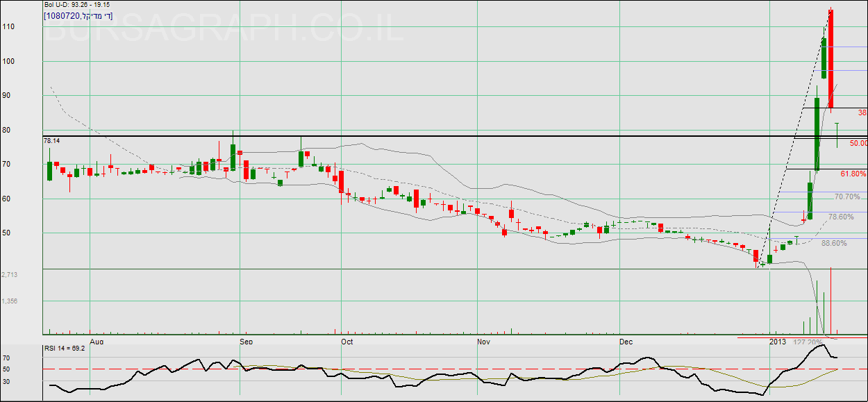Image resolution: width=868 pixels, height=402 pixels.
Task: Click the RSI 70 level label
Action: point(6,359)
